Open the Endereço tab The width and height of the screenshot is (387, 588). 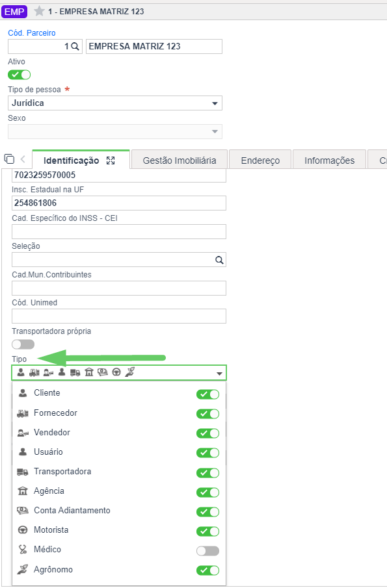coord(260,160)
